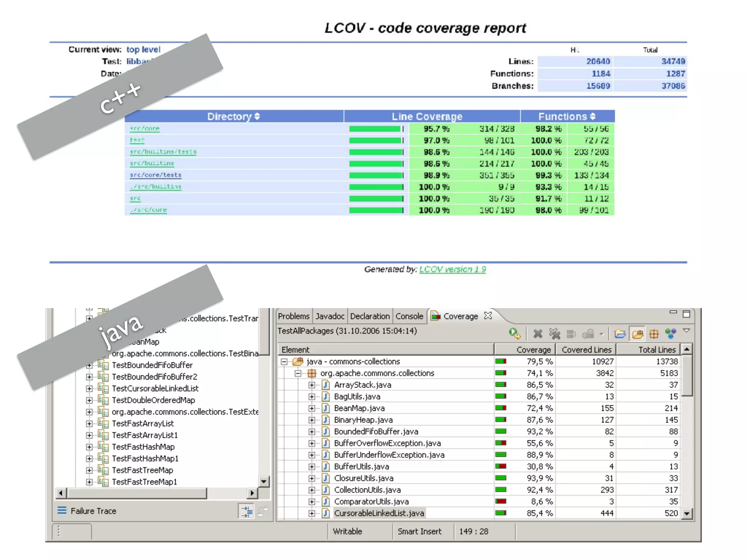Expand the BeanMap.java tree node

(311, 408)
